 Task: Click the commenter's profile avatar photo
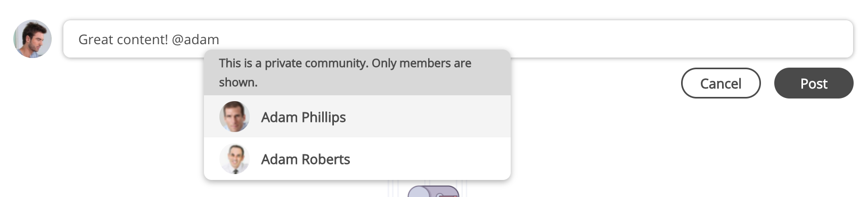[32, 39]
